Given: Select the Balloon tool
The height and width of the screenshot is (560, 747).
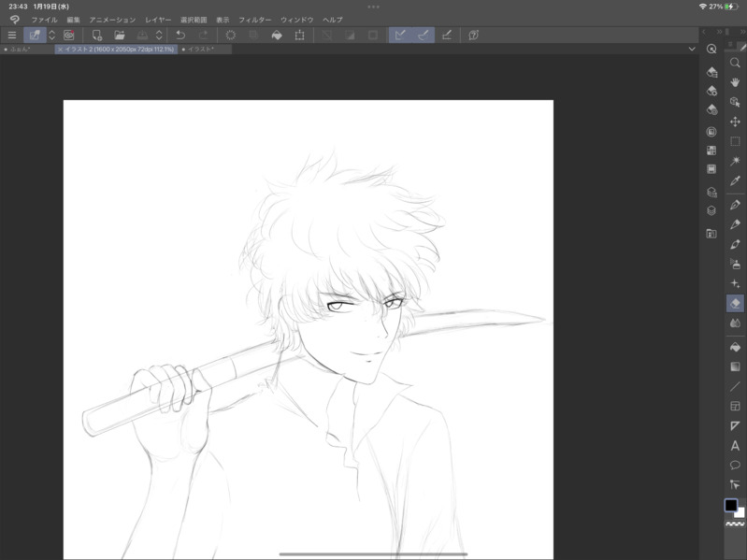Looking at the screenshot, I should click(735, 466).
